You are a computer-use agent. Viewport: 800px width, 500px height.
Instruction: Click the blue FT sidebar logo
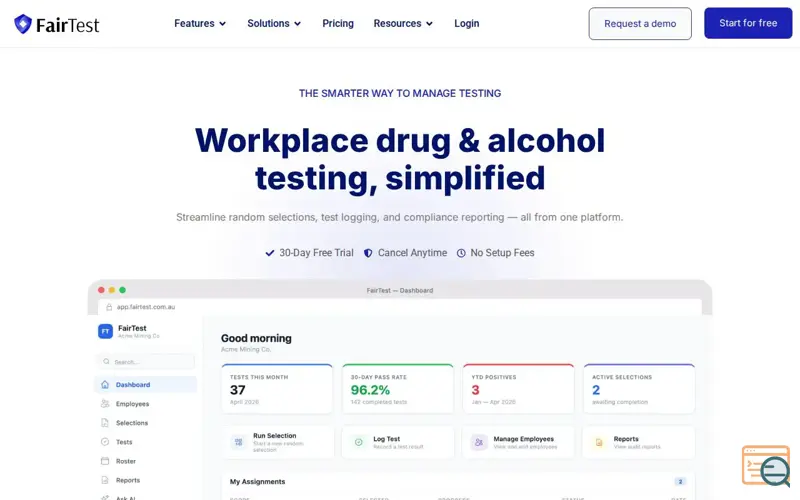105,331
